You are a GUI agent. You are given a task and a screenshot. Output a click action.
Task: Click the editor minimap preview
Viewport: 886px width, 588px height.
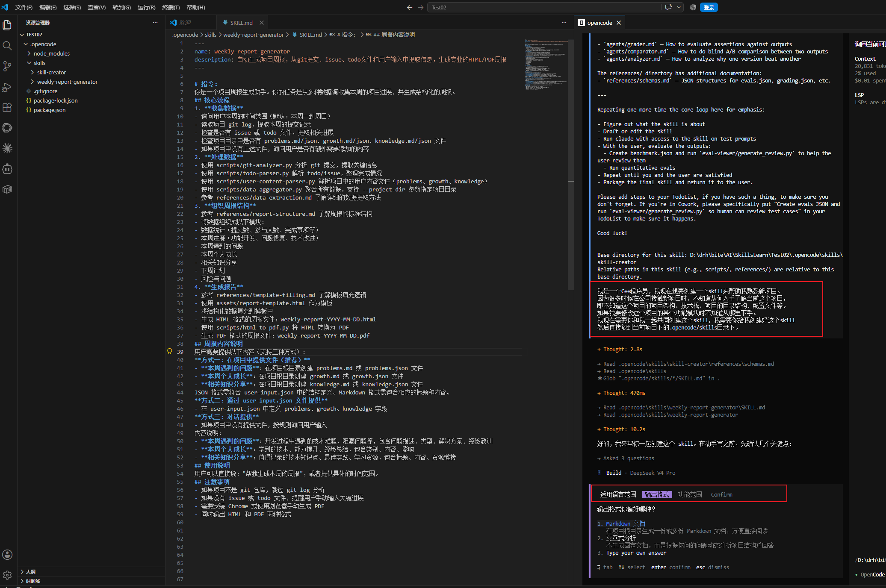point(546,64)
